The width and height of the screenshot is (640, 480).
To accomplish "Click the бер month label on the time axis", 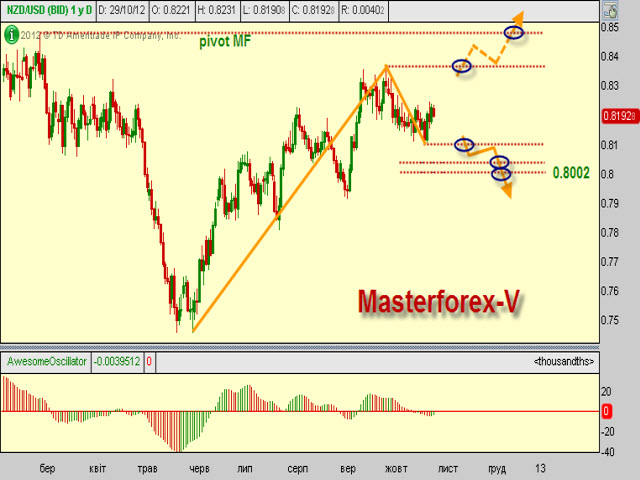I will click(47, 468).
